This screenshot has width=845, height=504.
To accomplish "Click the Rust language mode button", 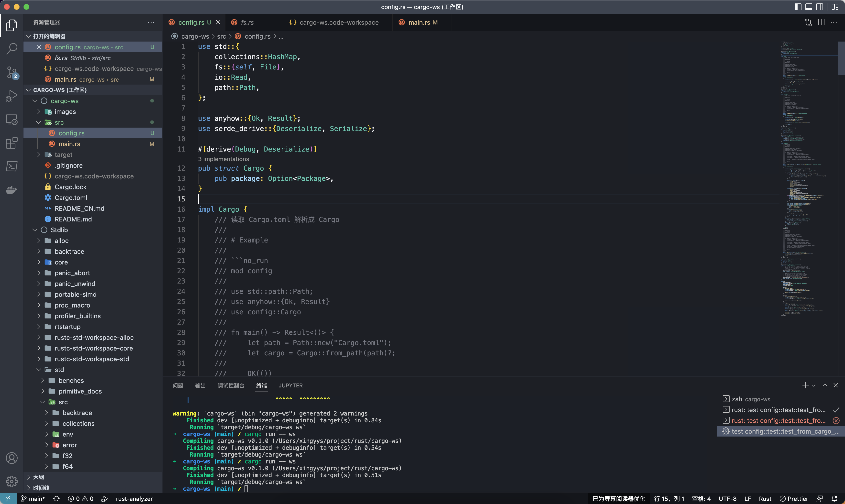I will [765, 499].
